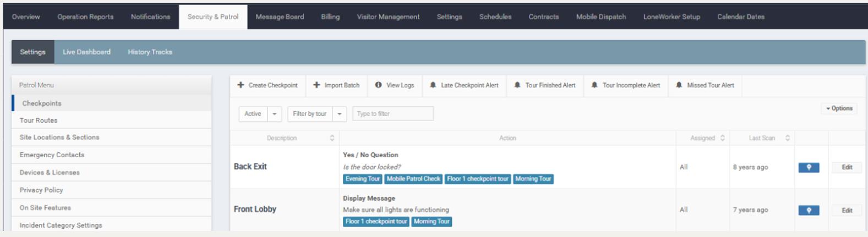Click Floor 1 checkpoint tour tag on Back Exit
868x237 pixels.
coord(478,179)
